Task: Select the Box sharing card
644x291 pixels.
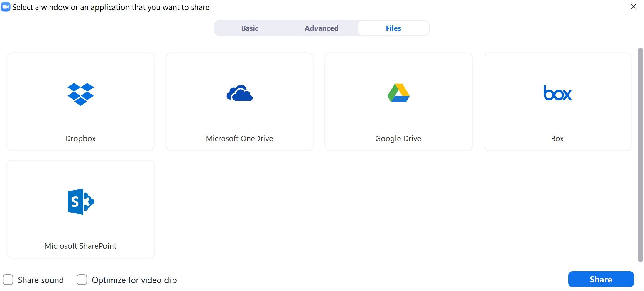Action: [x=557, y=101]
